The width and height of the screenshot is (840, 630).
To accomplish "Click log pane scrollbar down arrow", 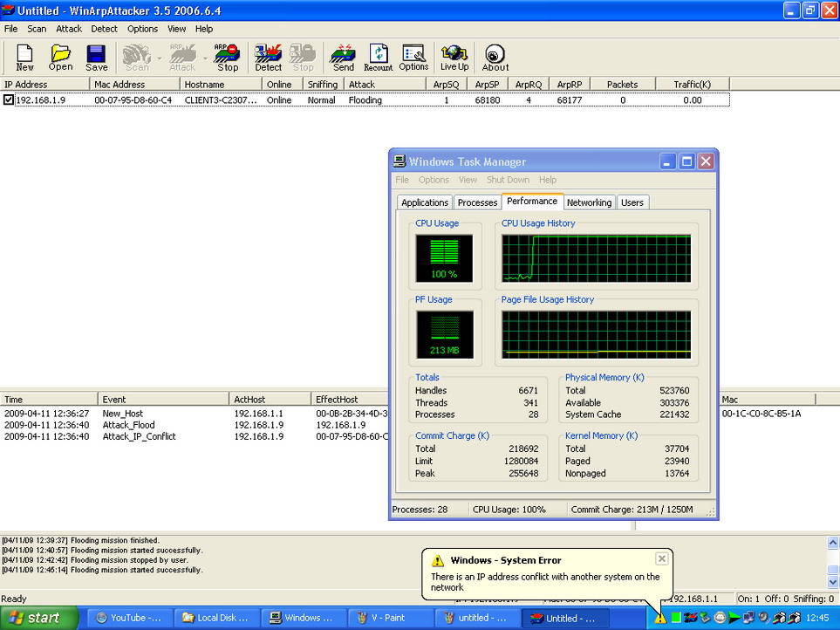I will pyautogui.click(x=833, y=581).
